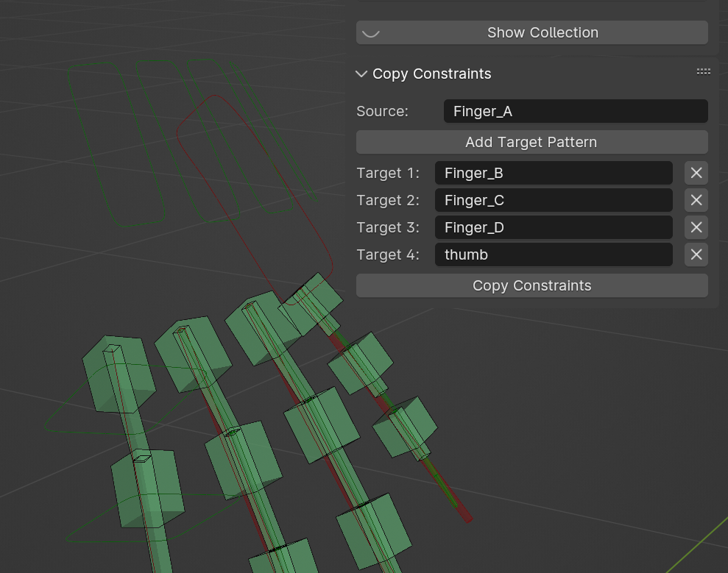Remove Target 2 Finger_C pattern
728x573 pixels.
click(696, 200)
